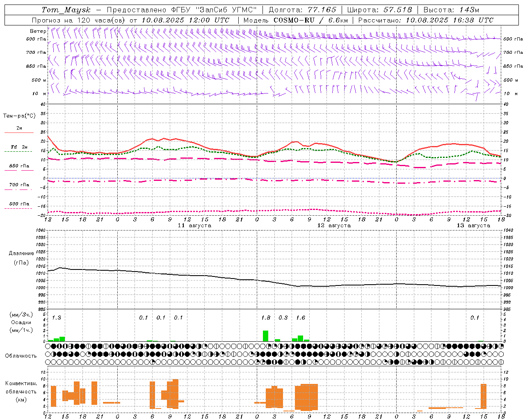
Task: Click the 0.3 precipitation total value
Action: pyautogui.click(x=283, y=318)
